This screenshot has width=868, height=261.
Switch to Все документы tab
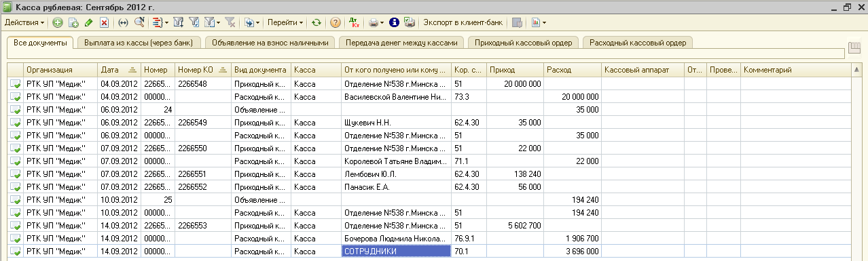pyautogui.click(x=39, y=42)
